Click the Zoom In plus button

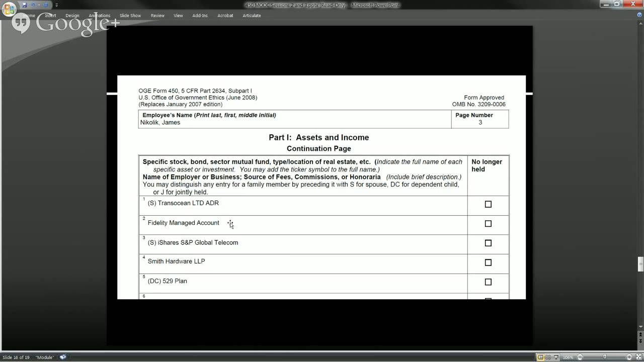[x=629, y=357]
